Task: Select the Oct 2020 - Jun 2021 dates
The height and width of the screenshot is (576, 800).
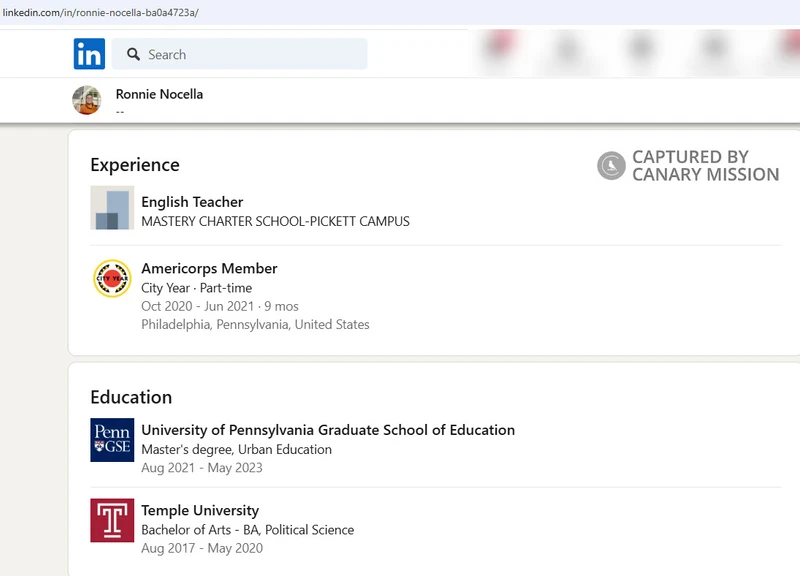Action: 220,306
